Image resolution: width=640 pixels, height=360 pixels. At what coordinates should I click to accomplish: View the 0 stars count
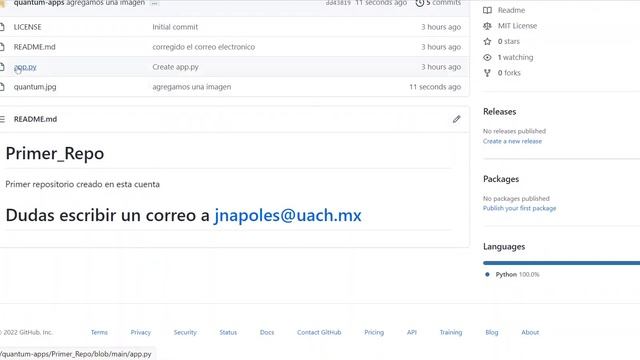tap(509, 41)
